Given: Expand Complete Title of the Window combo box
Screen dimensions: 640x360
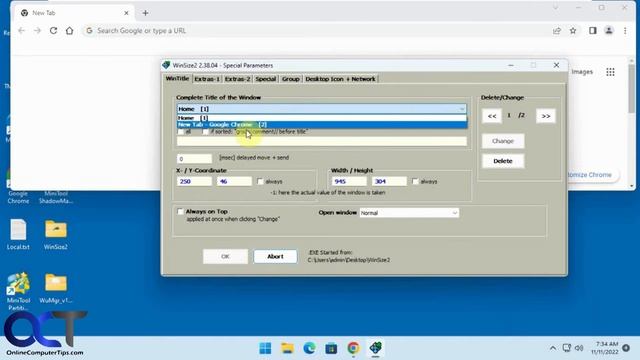Looking at the screenshot, I should coord(322,109).
